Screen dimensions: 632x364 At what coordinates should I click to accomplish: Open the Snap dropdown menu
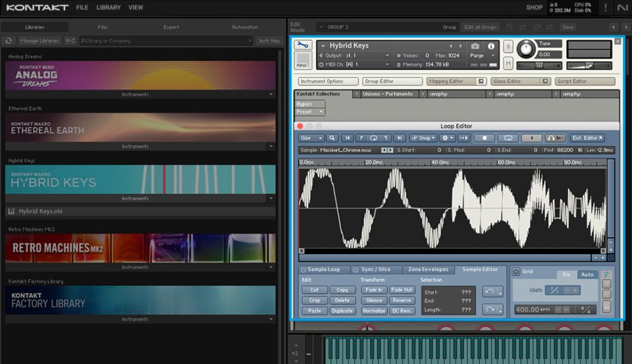(x=422, y=138)
